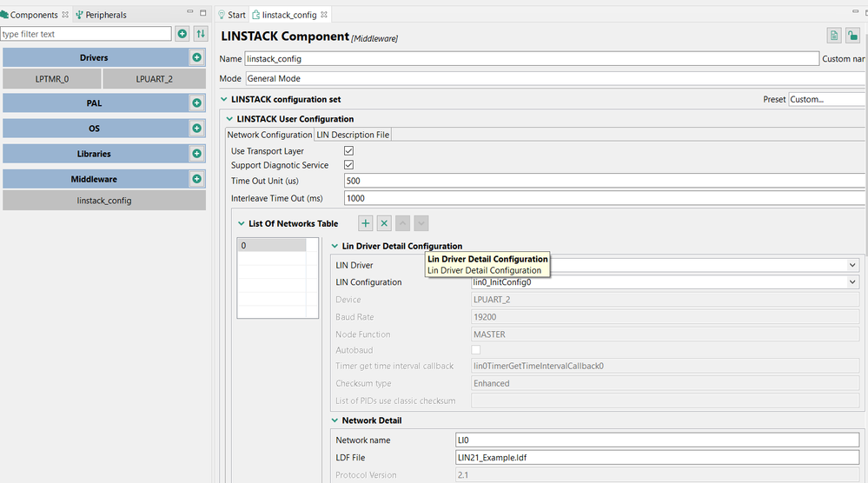Image resolution: width=868 pixels, height=483 pixels.
Task: Select network row 0 in the list
Action: [x=272, y=245]
